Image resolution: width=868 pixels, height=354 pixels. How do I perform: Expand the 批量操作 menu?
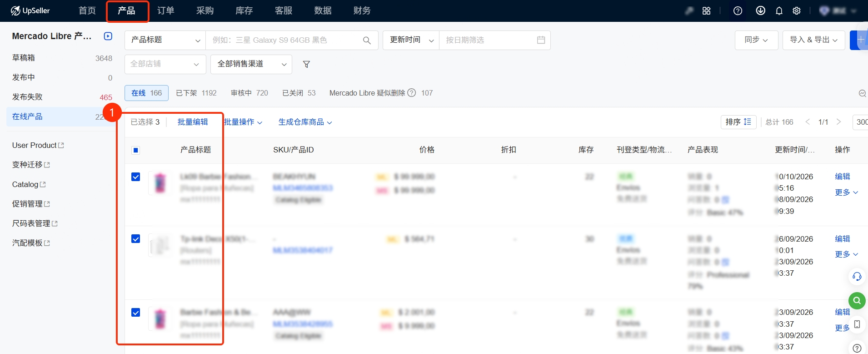point(243,122)
